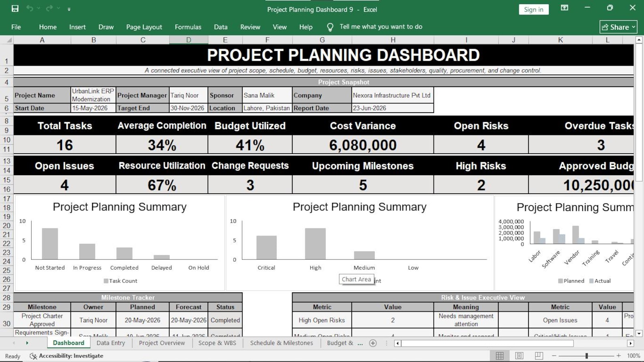Viewport: 644px width, 362px height.
Task: Click the next sheet tab navigation arrow
Action: click(27, 343)
